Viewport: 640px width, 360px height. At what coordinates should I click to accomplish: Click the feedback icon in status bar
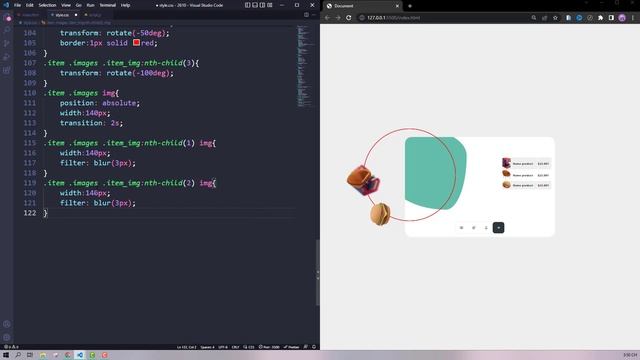coord(306,347)
